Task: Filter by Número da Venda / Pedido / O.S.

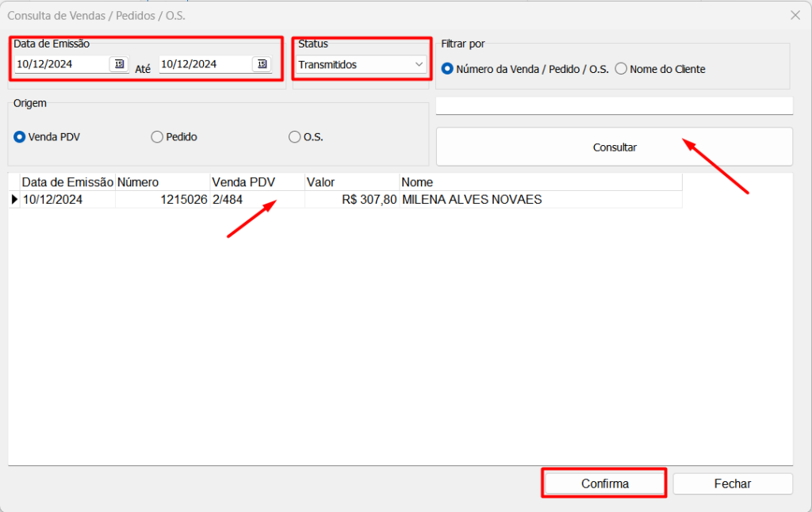Action: [448, 69]
